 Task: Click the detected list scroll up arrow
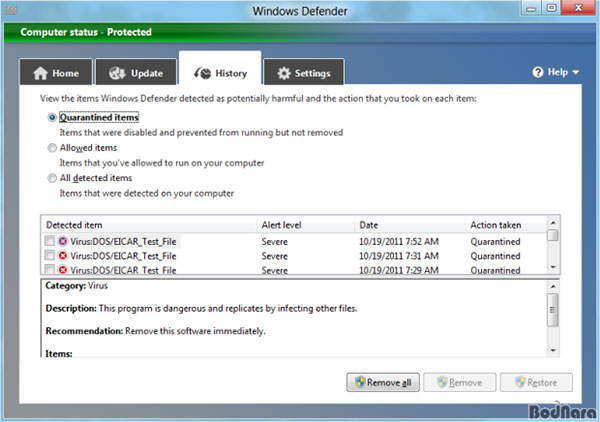click(553, 223)
